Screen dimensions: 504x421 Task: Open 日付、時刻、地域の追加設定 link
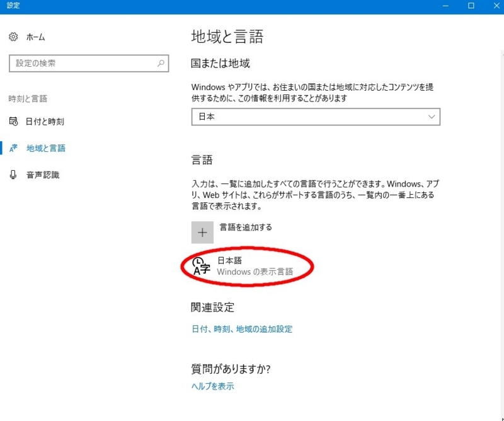click(242, 329)
